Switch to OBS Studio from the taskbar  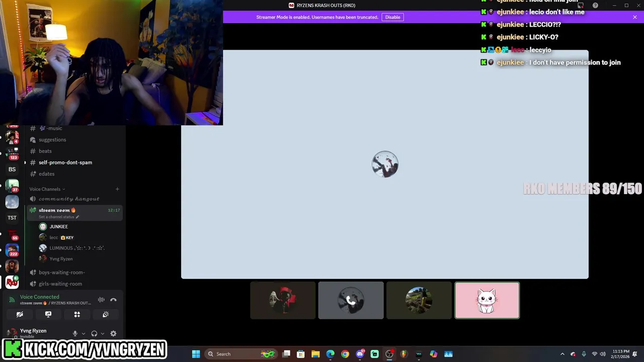[389, 354]
